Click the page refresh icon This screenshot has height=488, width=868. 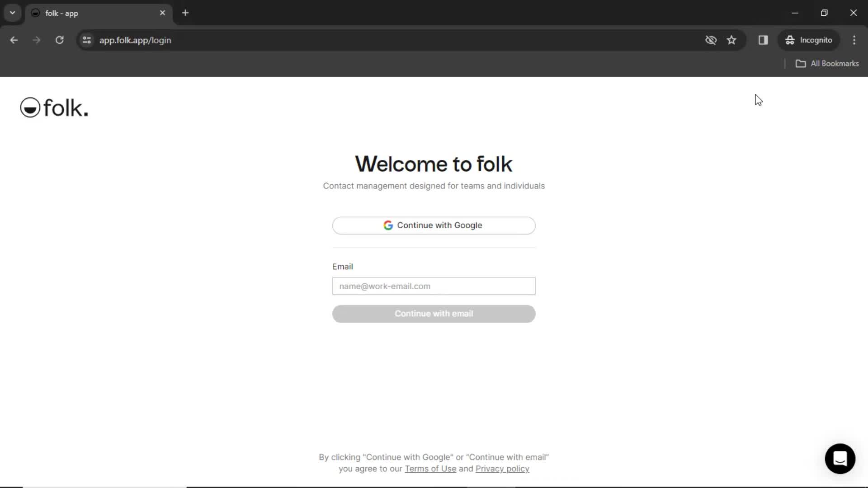click(59, 40)
